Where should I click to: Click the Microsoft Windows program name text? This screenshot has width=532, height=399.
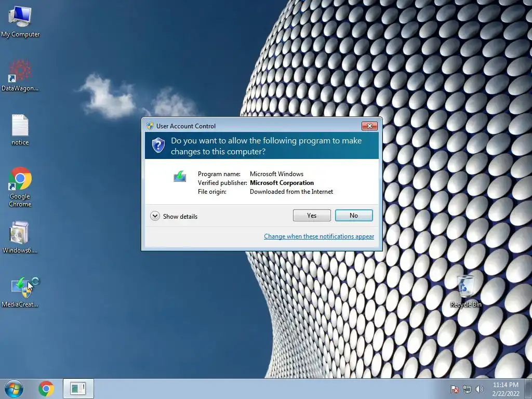click(276, 174)
